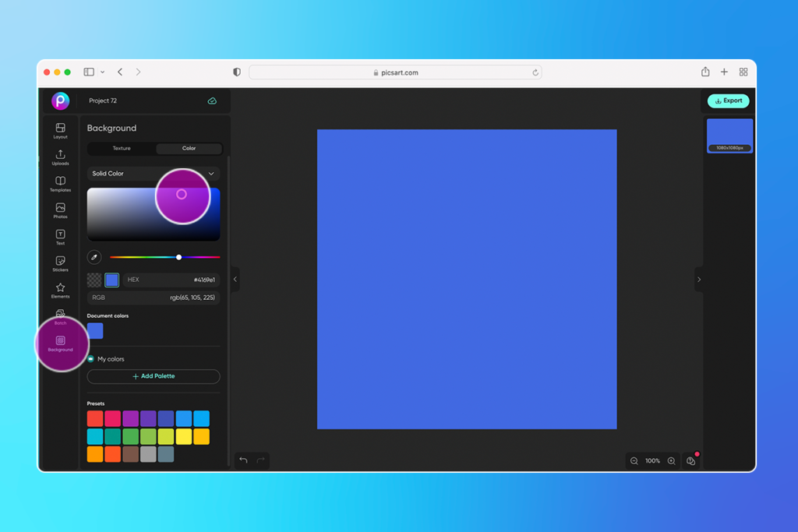Toggle the transparent background checkerboard swatch

[94, 280]
